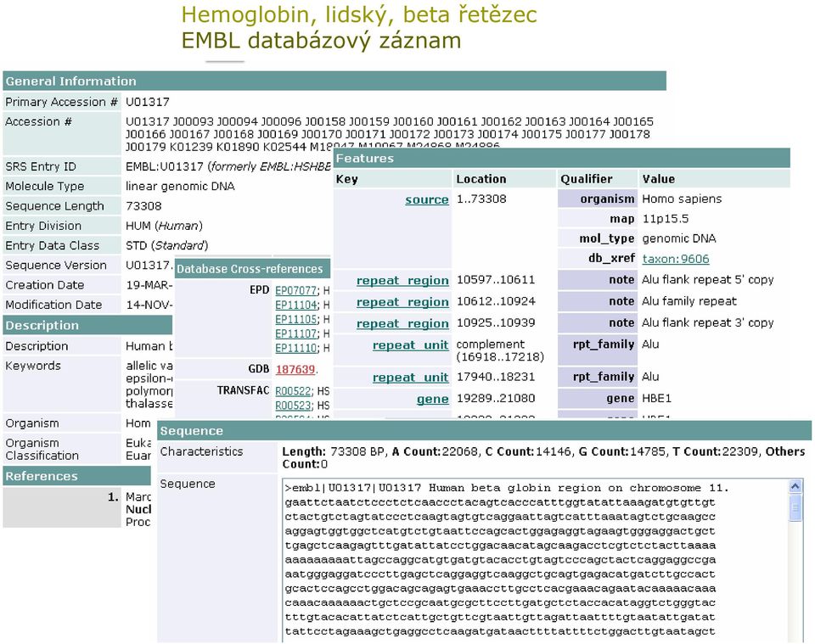Viewport: 815px width, 644px height.
Task: Select the Description section header
Action: pos(87,325)
